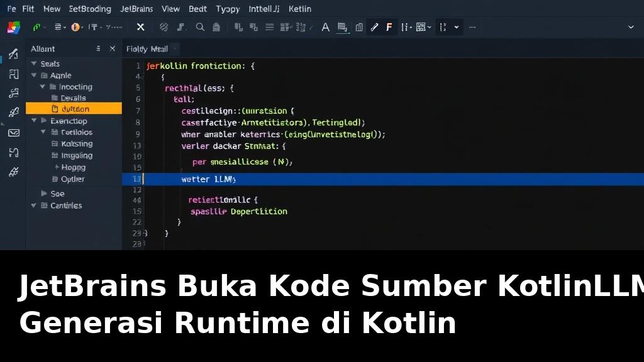Switch to the Fioldy Meail tab
Image resolution: width=644 pixels, height=362 pixels.
(147, 49)
